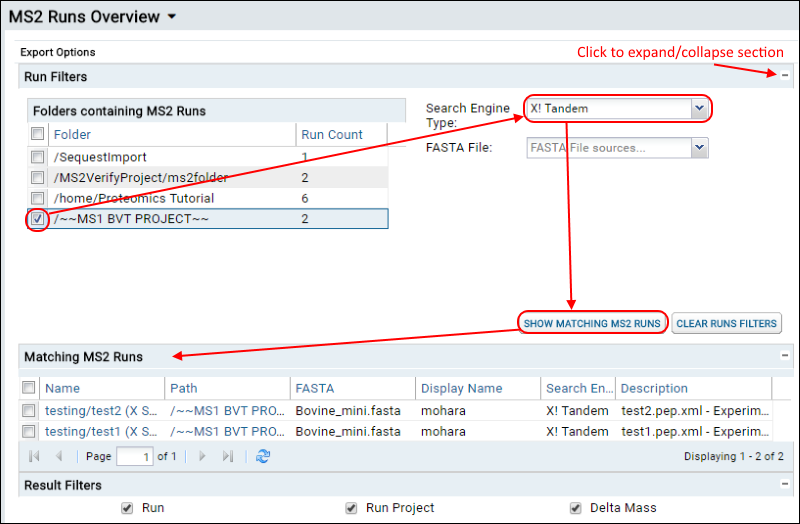The image size is (800, 524).
Task: Toggle the Run result filter checkbox
Action: pos(127,508)
